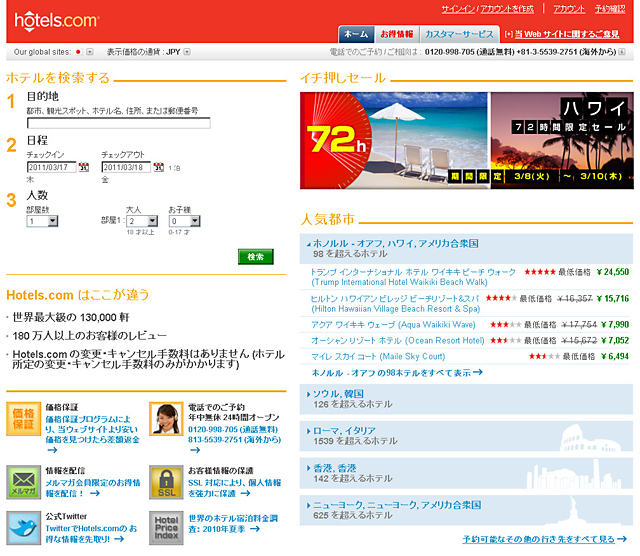Open the メルマガ会員限定 newsletter link
Screen dimensions: 640x556
tap(93, 488)
